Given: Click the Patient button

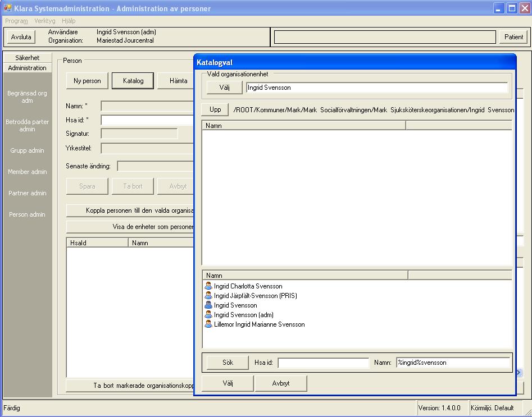Looking at the screenshot, I should click(x=513, y=37).
